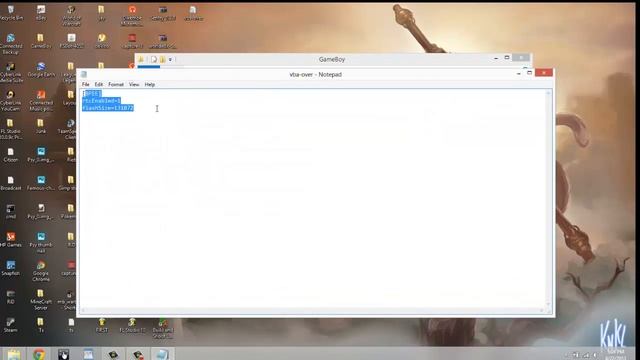Maximize the vba-over Notepad window
The image size is (640, 360).
(x=529, y=73)
